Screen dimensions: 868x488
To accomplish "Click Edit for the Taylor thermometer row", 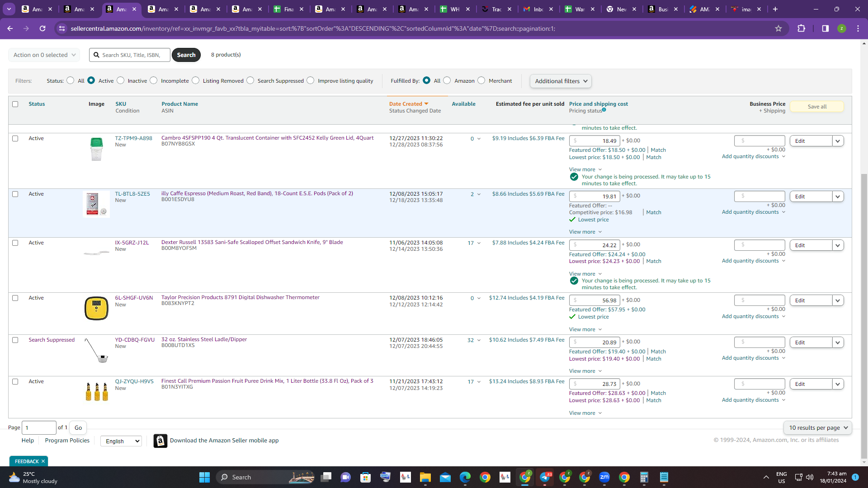I will tap(811, 300).
